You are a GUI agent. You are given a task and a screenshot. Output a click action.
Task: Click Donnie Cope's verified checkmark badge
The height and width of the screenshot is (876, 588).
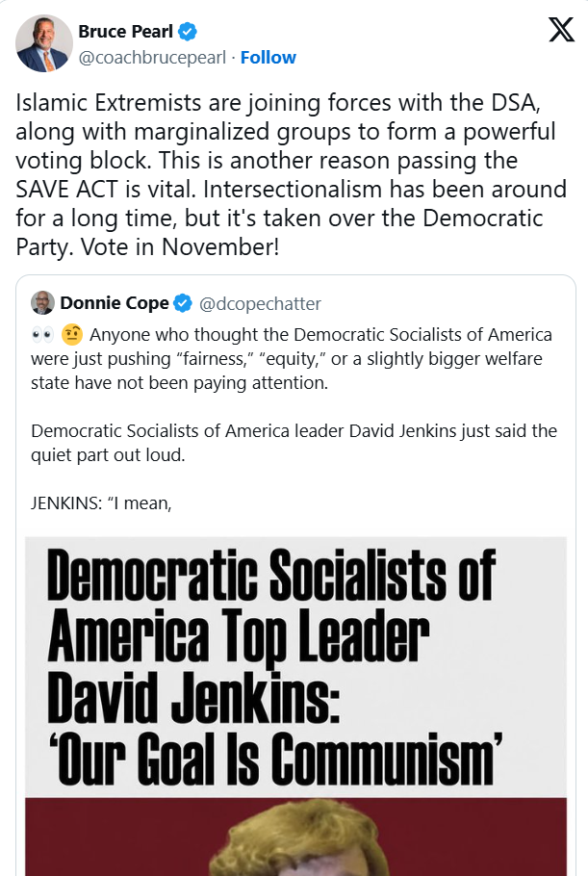click(x=183, y=303)
